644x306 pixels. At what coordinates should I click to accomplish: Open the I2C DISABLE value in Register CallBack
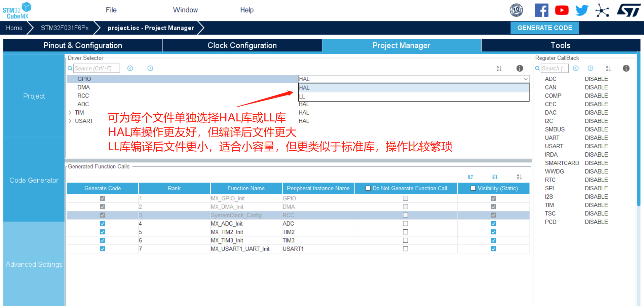[x=596, y=121]
